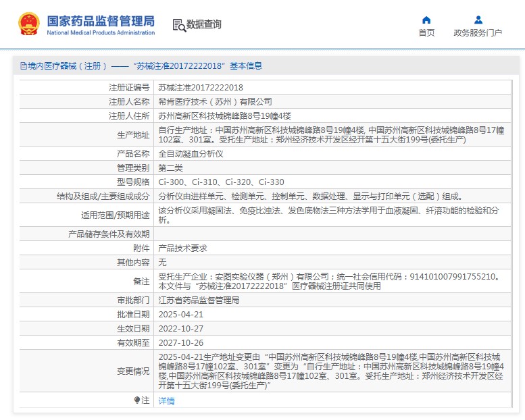Viewport: 525px width, 420px height.
Task: Click the expiry date 2027-10-26 cell
Action: 180,342
